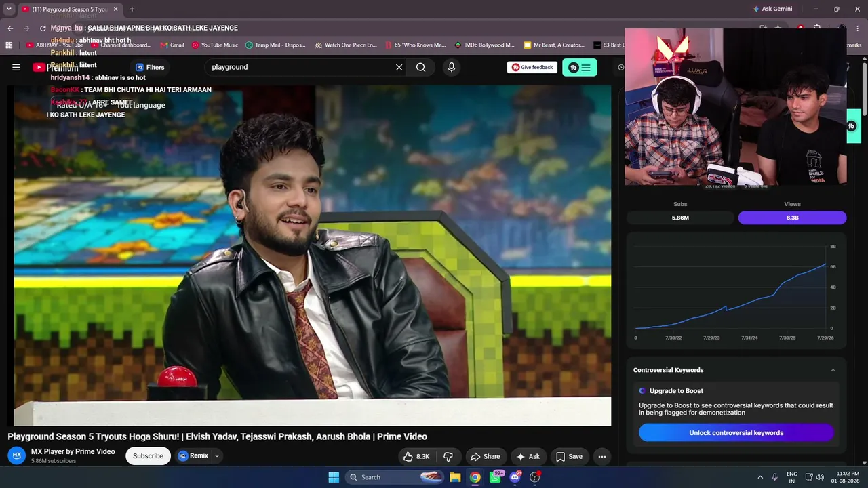Switch to Chrome in the taskbar
The width and height of the screenshot is (868, 488).
click(x=475, y=477)
